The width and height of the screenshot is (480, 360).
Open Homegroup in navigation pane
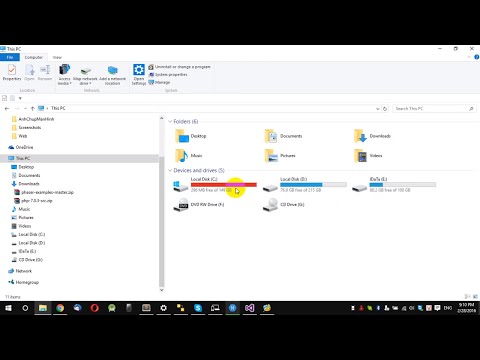27,282
